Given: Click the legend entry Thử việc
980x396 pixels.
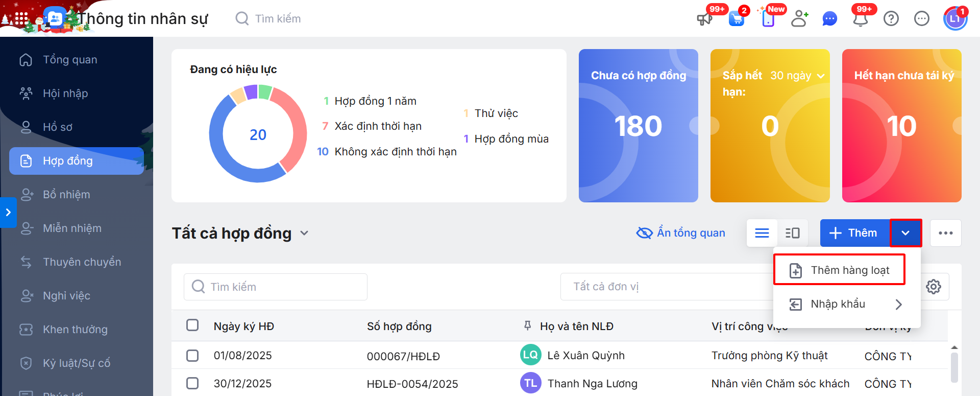Looking at the screenshot, I should tap(491, 113).
